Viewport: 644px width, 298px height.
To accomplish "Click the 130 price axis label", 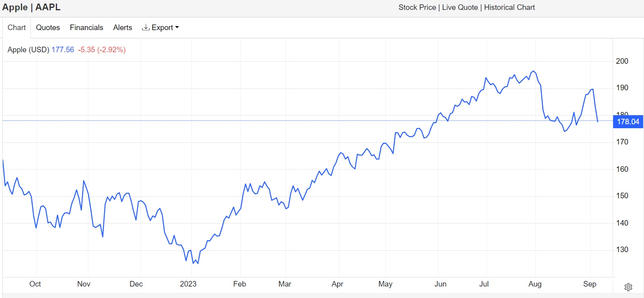I will point(622,250).
